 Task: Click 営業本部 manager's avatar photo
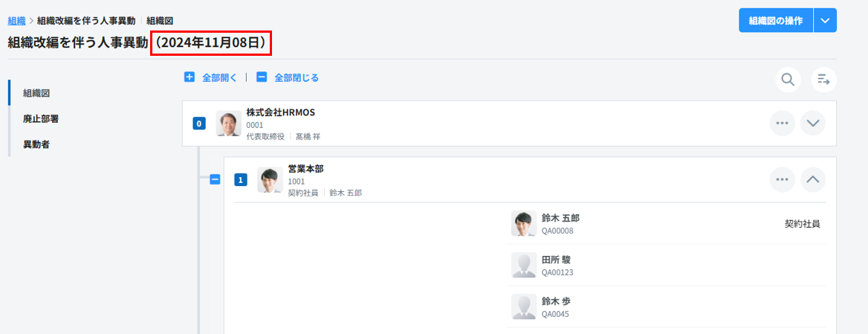pos(270,179)
